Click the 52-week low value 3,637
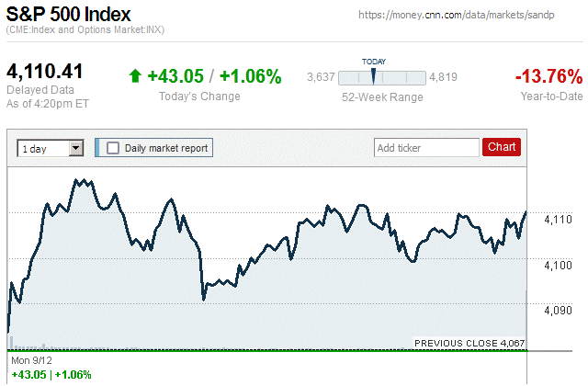The width and height of the screenshot is (588, 386). (321, 76)
